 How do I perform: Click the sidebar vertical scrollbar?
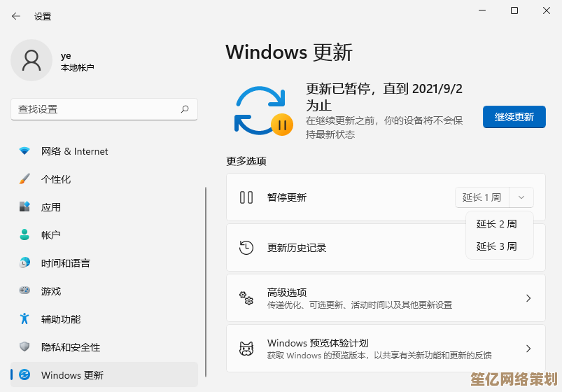tap(206, 281)
